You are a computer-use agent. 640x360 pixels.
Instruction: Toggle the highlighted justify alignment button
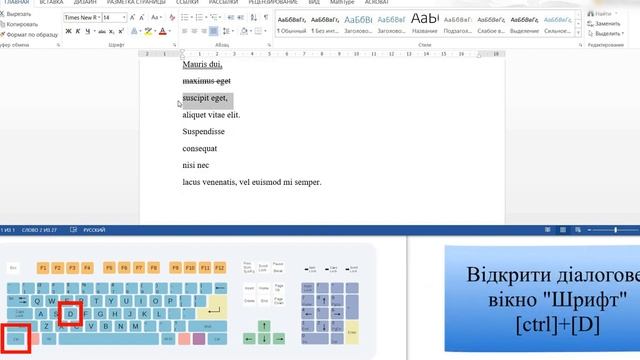(213, 31)
